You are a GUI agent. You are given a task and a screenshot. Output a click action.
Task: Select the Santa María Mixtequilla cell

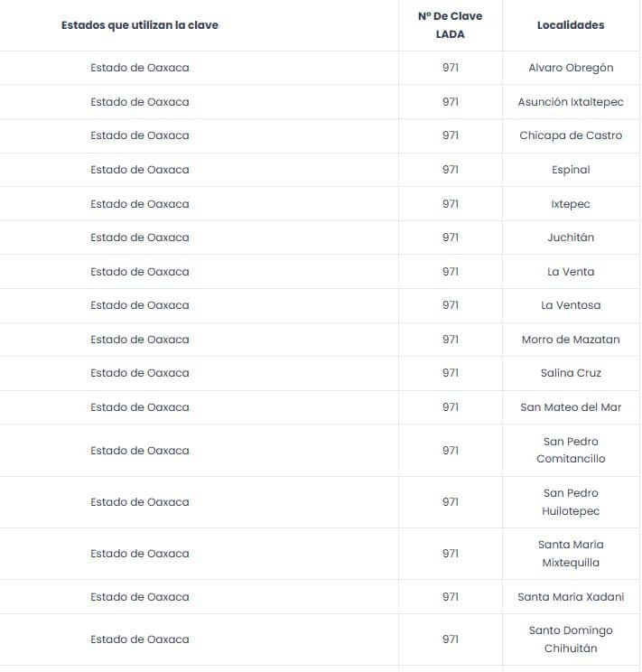point(571,554)
